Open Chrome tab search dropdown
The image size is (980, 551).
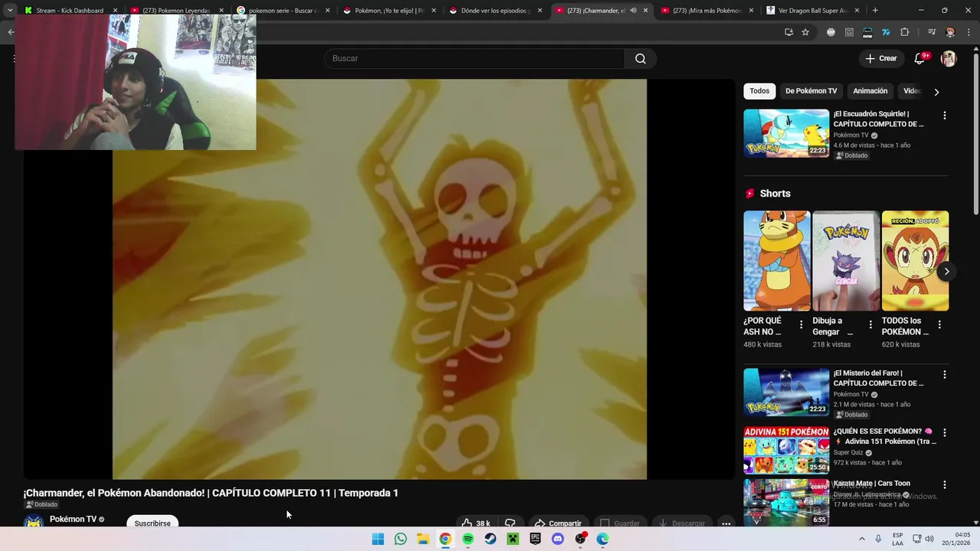10,11
